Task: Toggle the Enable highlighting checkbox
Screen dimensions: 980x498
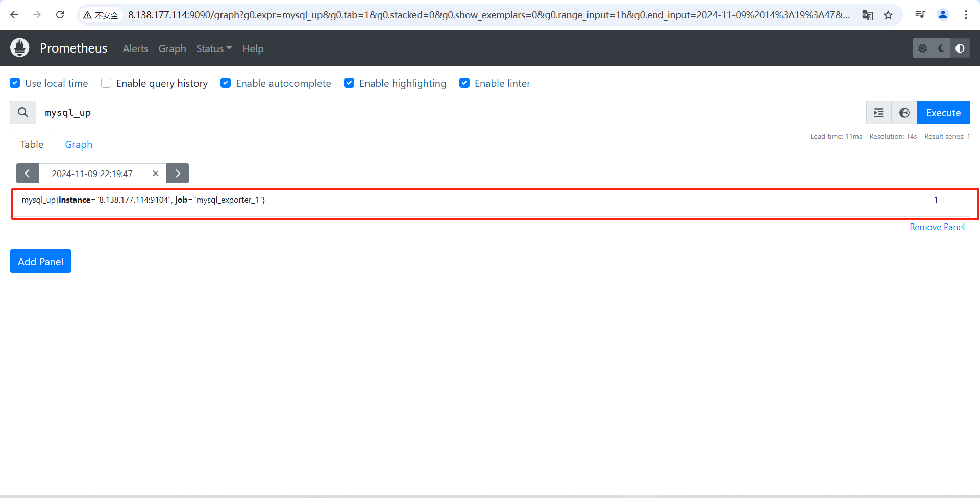Action: tap(349, 83)
